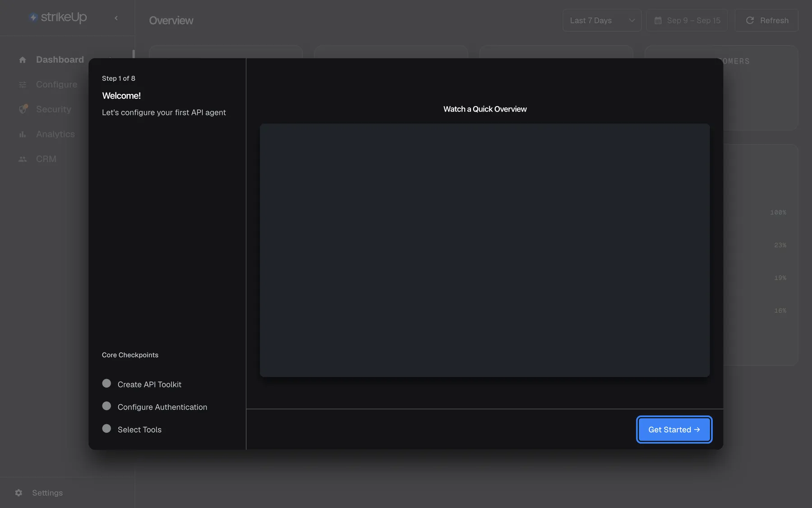The width and height of the screenshot is (812, 508).
Task: Click the Get Started button
Action: 674,429
